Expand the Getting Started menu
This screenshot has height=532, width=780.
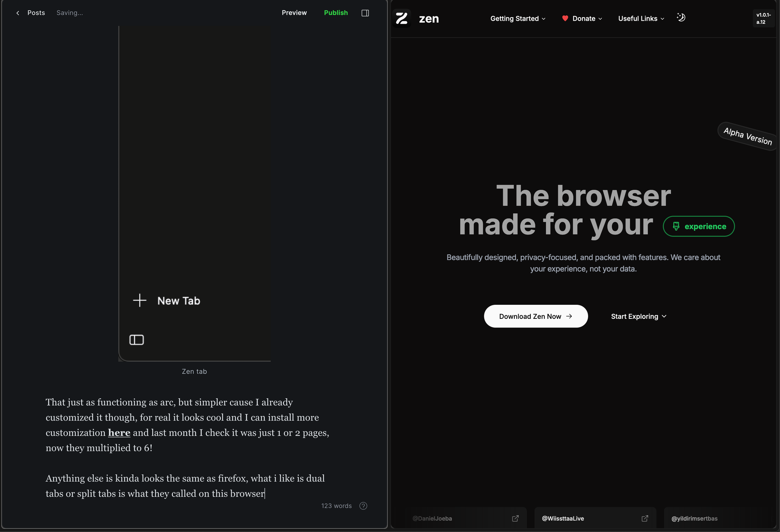tap(518, 18)
